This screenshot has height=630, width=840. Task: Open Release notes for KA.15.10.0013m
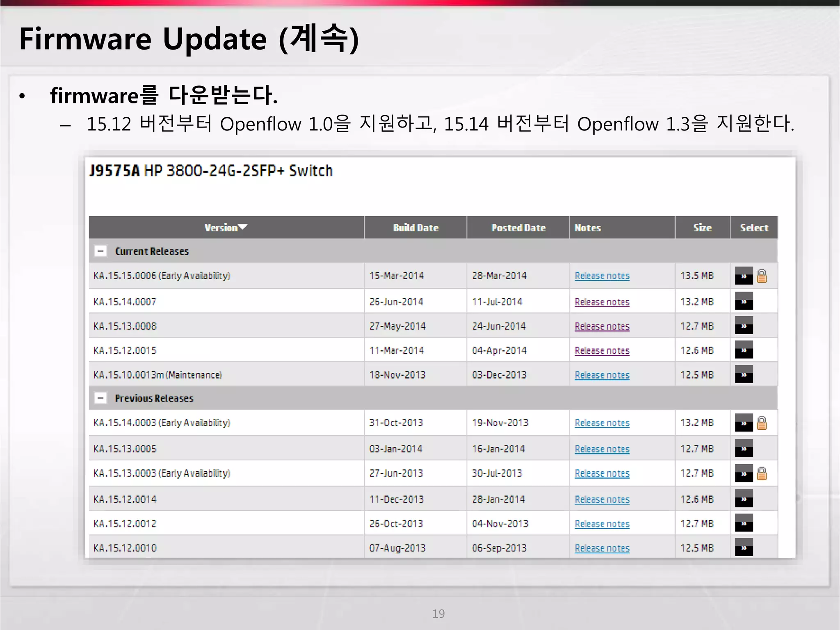pyautogui.click(x=602, y=375)
